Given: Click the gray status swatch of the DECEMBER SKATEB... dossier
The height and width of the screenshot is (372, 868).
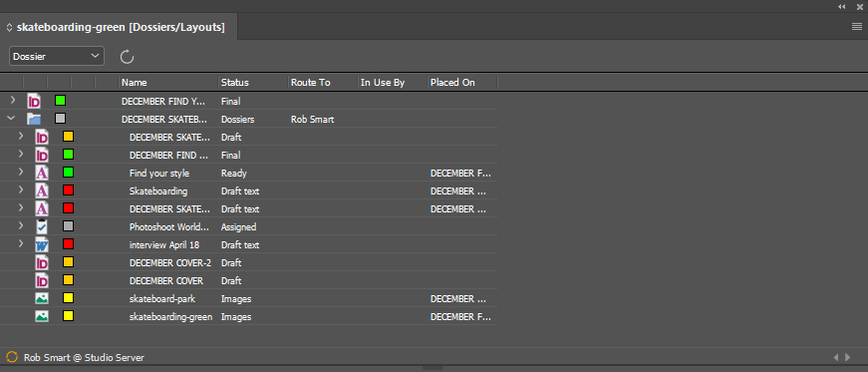Looking at the screenshot, I should coord(61,118).
